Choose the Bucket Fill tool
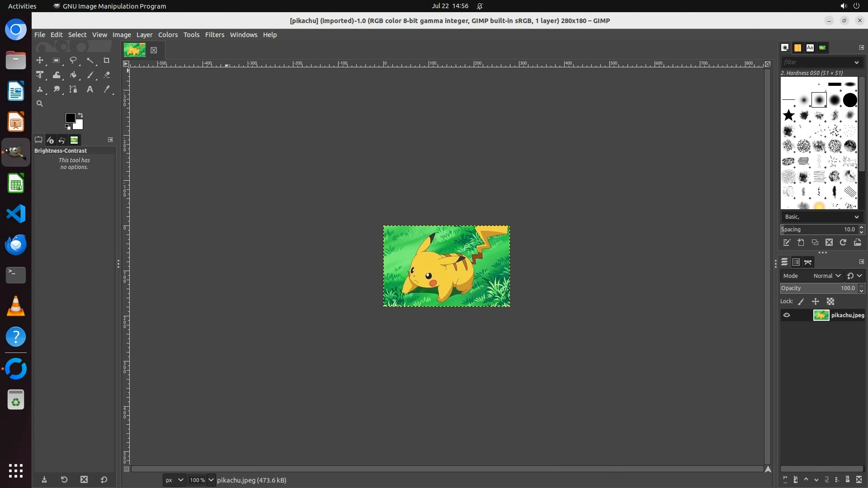The height and width of the screenshot is (488, 868). (x=73, y=75)
